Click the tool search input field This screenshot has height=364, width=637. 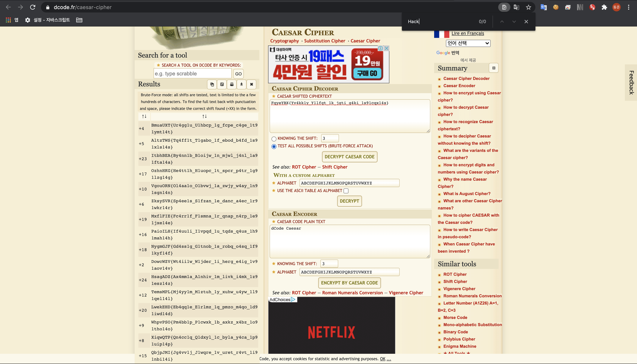tap(192, 74)
